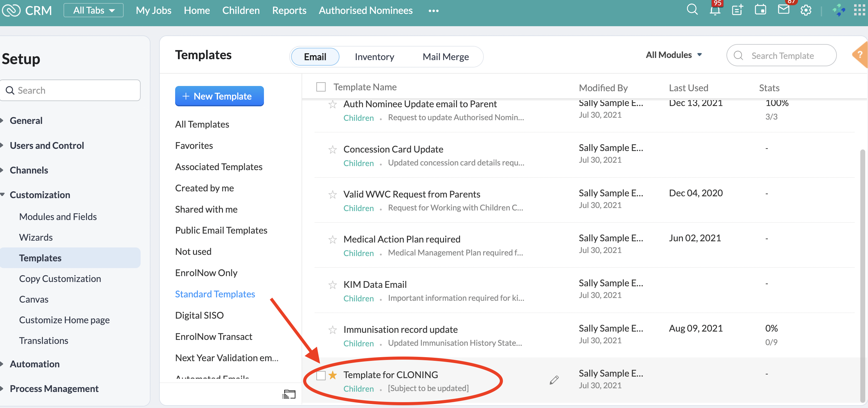
Task: Open the All Tabs dropdown
Action: 93,10
